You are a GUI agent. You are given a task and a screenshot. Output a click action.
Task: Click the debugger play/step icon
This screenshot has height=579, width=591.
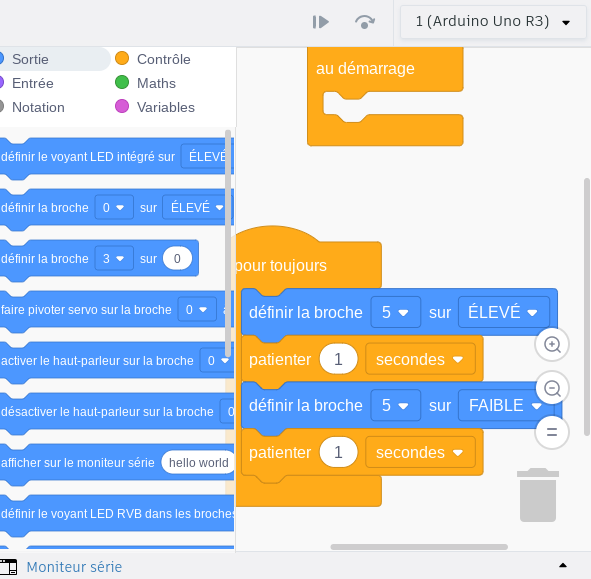320,22
